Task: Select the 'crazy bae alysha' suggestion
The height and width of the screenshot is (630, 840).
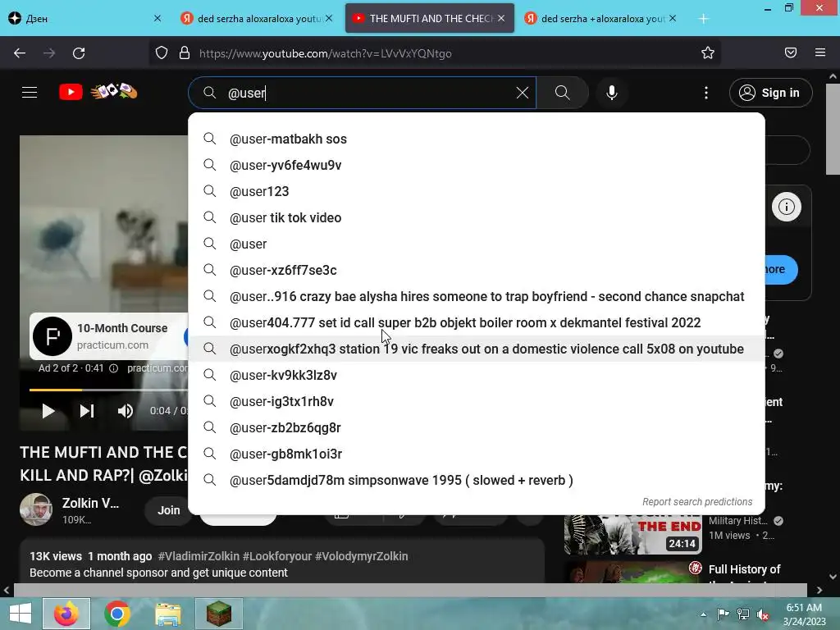Action: (477, 296)
